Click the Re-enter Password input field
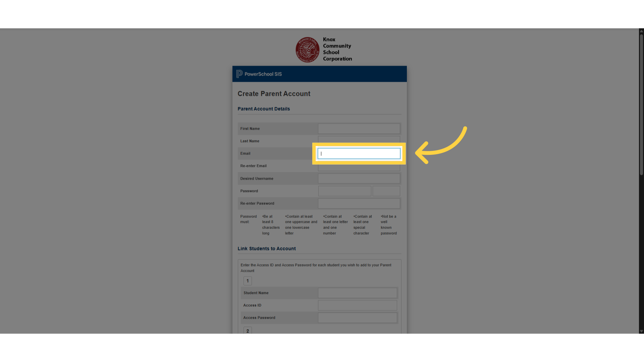Viewport: 644px width, 362px height. pos(359,203)
